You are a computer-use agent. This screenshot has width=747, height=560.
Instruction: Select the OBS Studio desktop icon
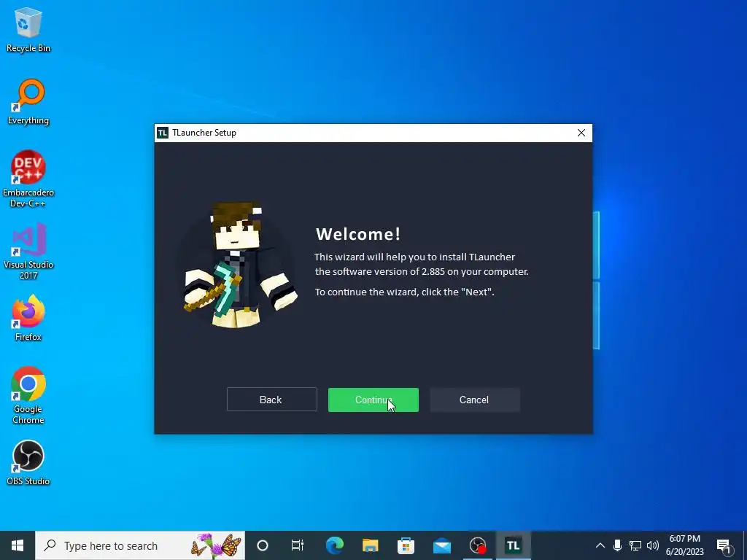pos(28,463)
